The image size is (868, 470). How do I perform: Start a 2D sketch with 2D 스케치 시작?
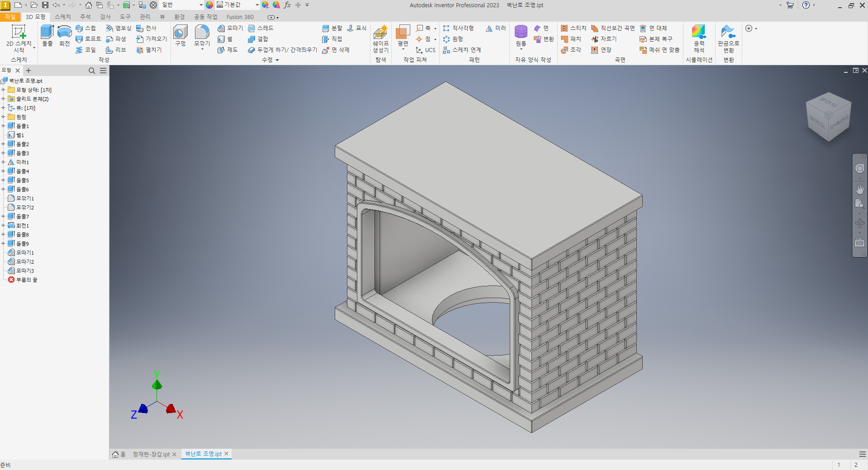click(x=19, y=39)
